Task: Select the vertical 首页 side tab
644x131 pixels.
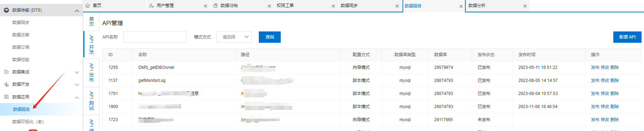Action: tap(91, 22)
